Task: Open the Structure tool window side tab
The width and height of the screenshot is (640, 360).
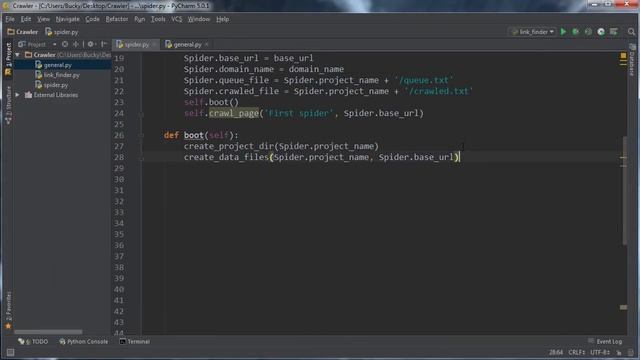Action: pyautogui.click(x=8, y=105)
